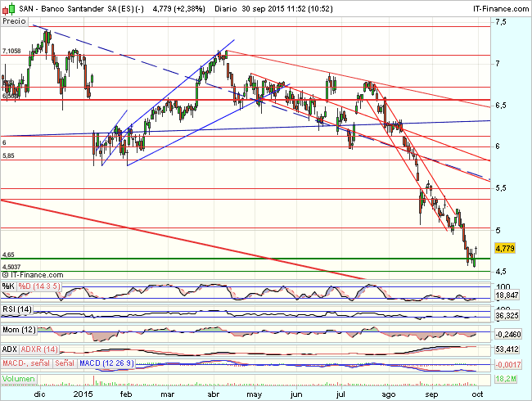The height and width of the screenshot is (401, 532).
Task: Click the sep month label on time axis
Action: point(431,394)
